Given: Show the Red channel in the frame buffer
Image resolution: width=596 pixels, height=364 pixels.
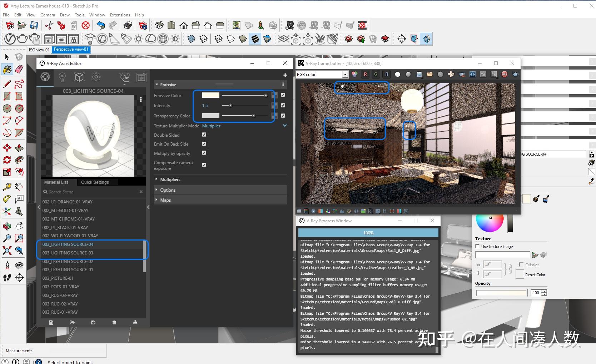Looking at the screenshot, I should [365, 74].
